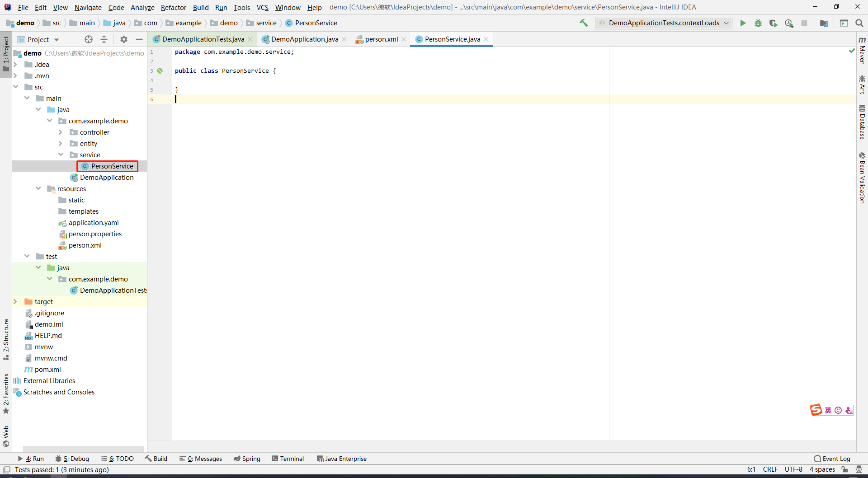Viewport: 868px width, 478px height.
Task: Collapse the src folder
Action: pyautogui.click(x=15, y=87)
